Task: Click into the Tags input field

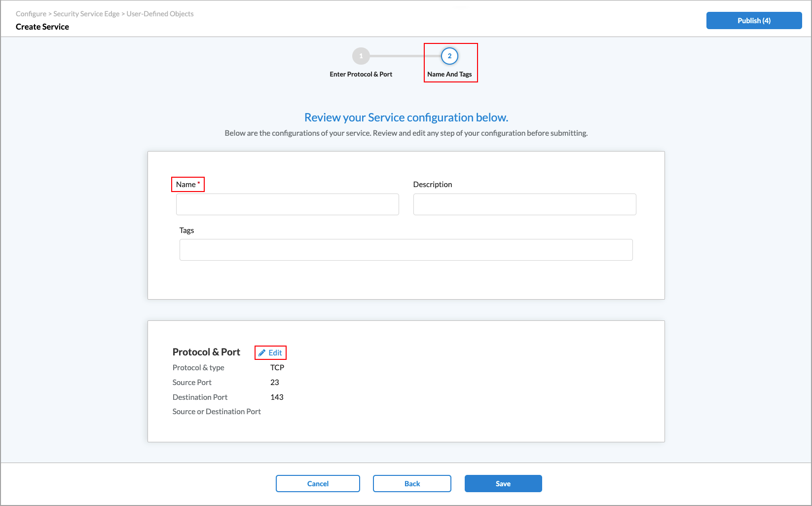Action: (406, 249)
